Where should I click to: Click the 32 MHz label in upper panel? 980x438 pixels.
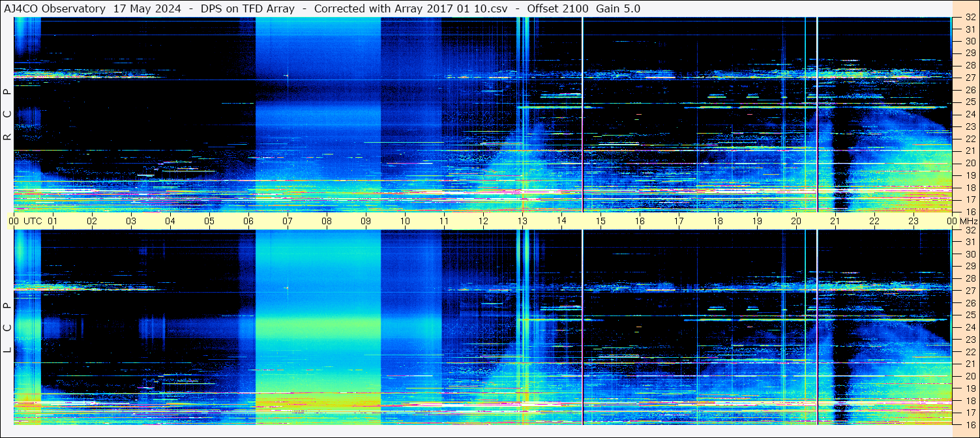pos(970,18)
